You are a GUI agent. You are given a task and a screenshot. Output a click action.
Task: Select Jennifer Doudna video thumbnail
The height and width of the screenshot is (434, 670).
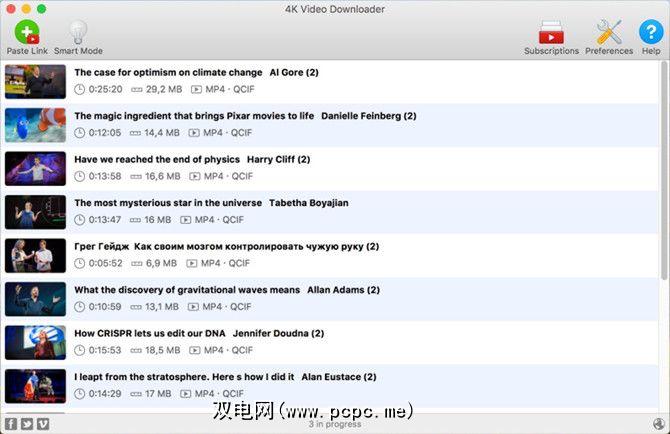(x=35, y=343)
